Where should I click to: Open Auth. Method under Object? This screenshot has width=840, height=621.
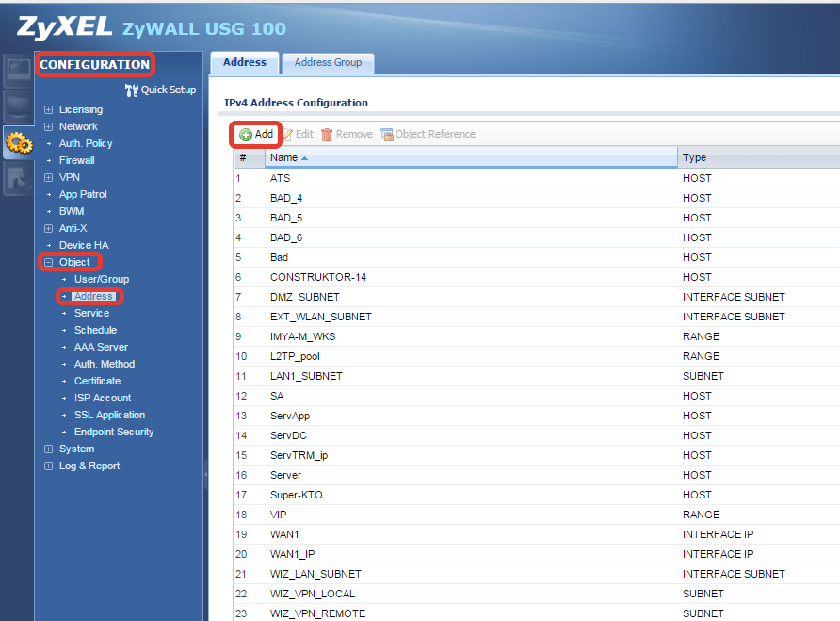tap(105, 364)
